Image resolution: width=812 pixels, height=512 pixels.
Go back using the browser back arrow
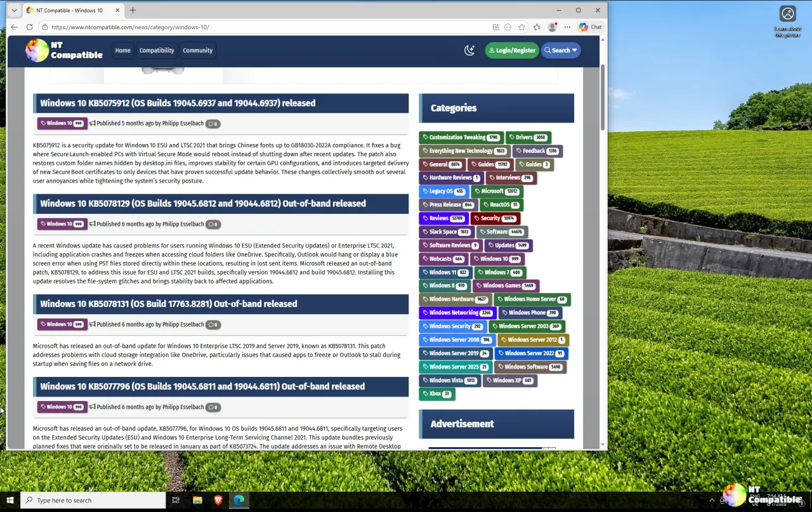click(15, 27)
